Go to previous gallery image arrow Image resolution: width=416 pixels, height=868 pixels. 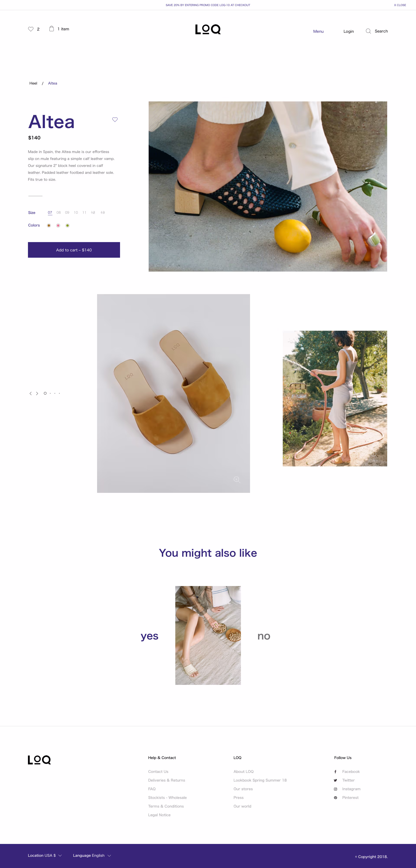31,393
